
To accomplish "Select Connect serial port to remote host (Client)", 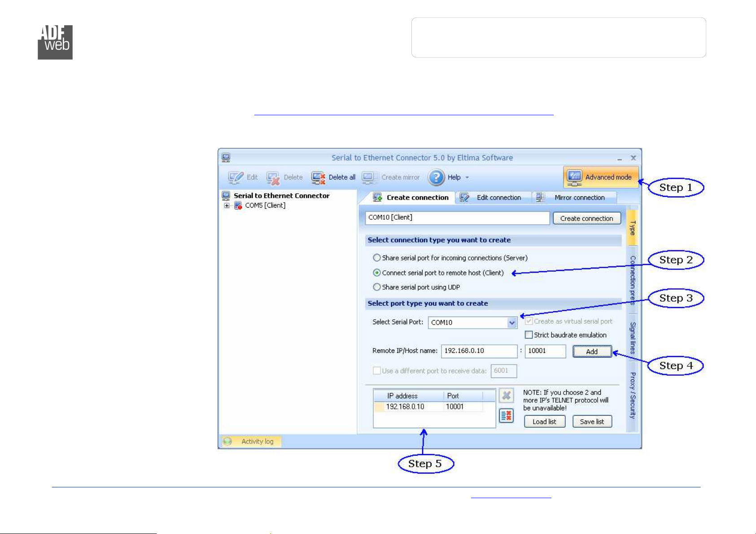I will (377, 273).
